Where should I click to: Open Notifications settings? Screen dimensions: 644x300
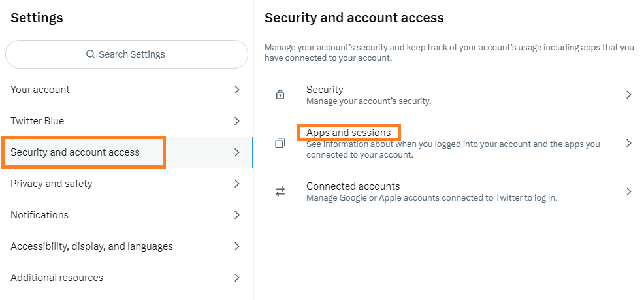127,215
